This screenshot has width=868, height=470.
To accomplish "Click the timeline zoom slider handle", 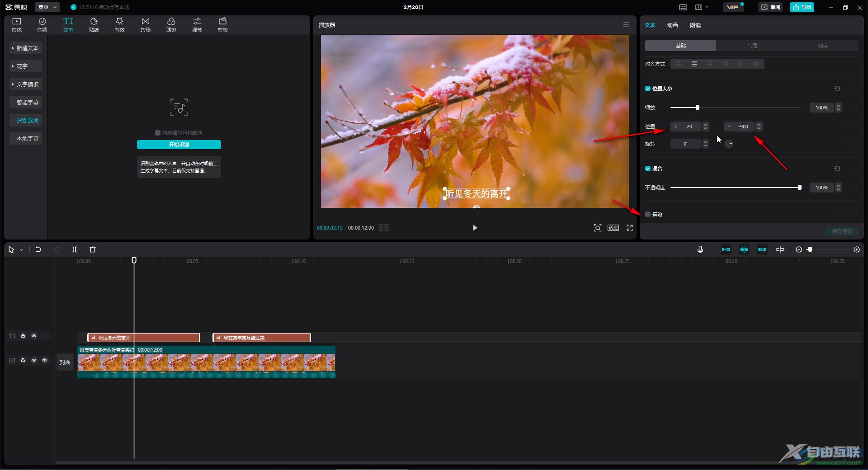I will pyautogui.click(x=810, y=249).
